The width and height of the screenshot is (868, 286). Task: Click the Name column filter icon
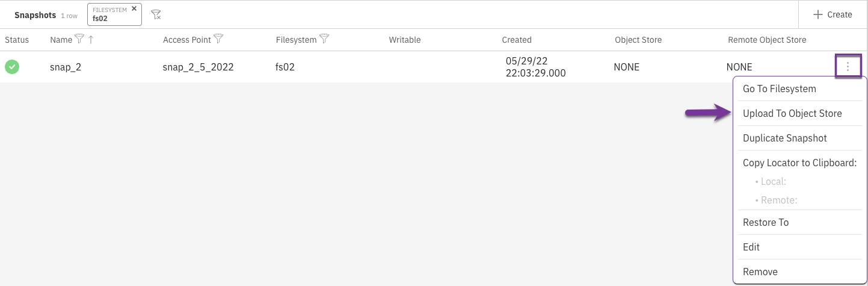coord(79,40)
